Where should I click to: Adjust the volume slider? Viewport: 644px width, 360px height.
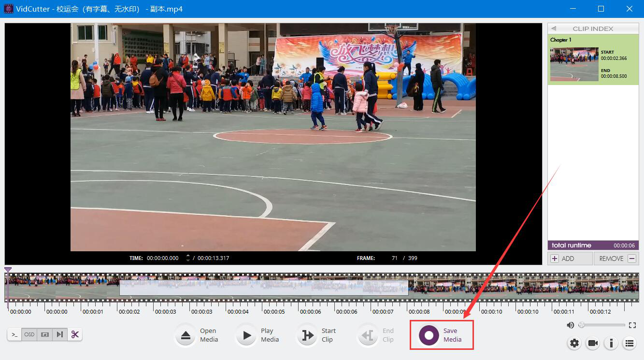point(602,325)
